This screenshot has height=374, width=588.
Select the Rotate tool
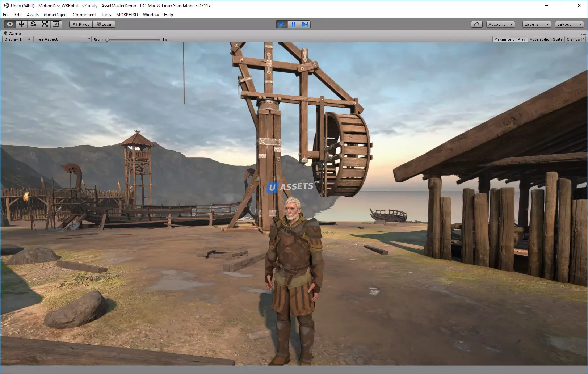click(33, 24)
